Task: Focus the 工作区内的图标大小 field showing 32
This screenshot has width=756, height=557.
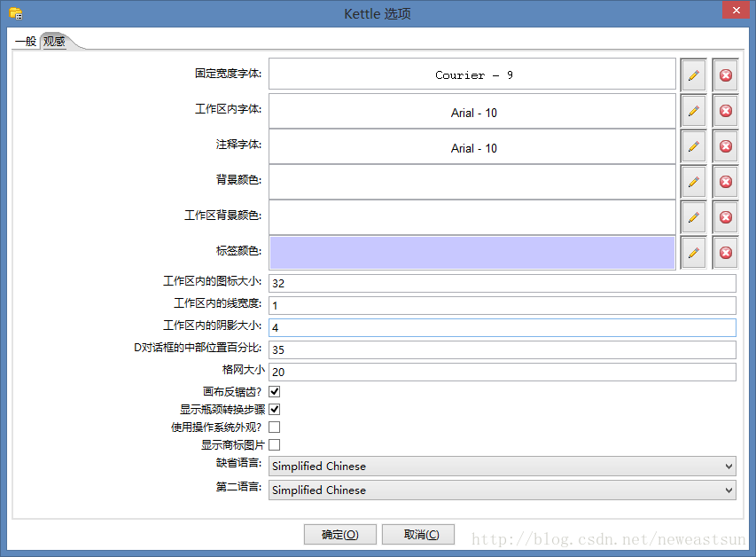Action: tap(502, 283)
